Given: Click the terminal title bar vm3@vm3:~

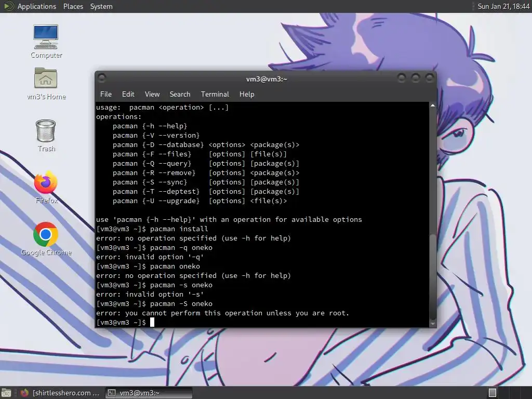Looking at the screenshot, I should (267, 79).
